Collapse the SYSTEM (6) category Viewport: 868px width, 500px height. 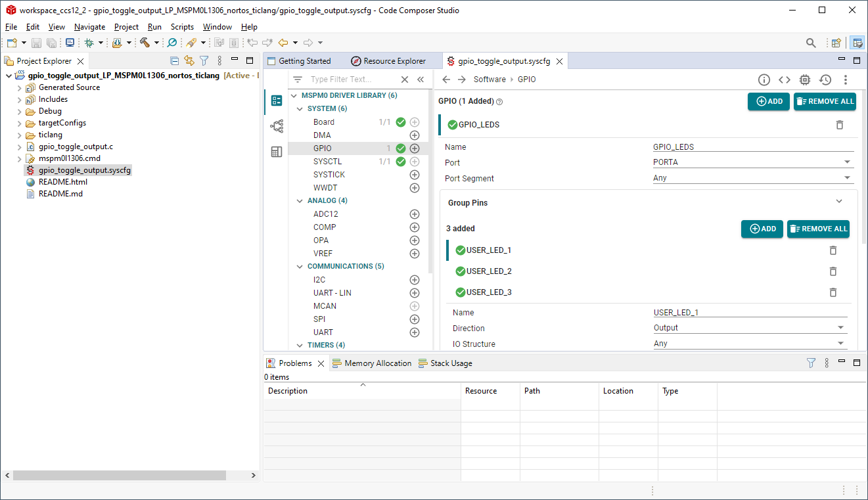(x=300, y=109)
